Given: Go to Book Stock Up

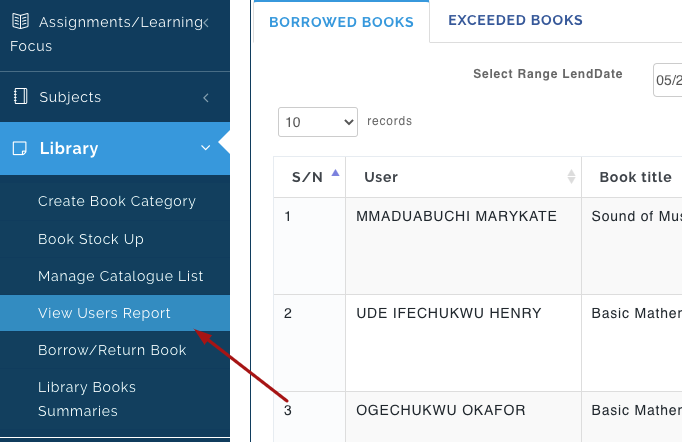Looking at the screenshot, I should (x=90, y=239).
